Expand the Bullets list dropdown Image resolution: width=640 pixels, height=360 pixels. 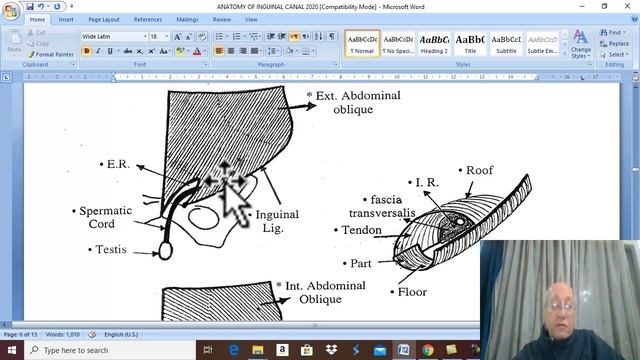(x=227, y=37)
